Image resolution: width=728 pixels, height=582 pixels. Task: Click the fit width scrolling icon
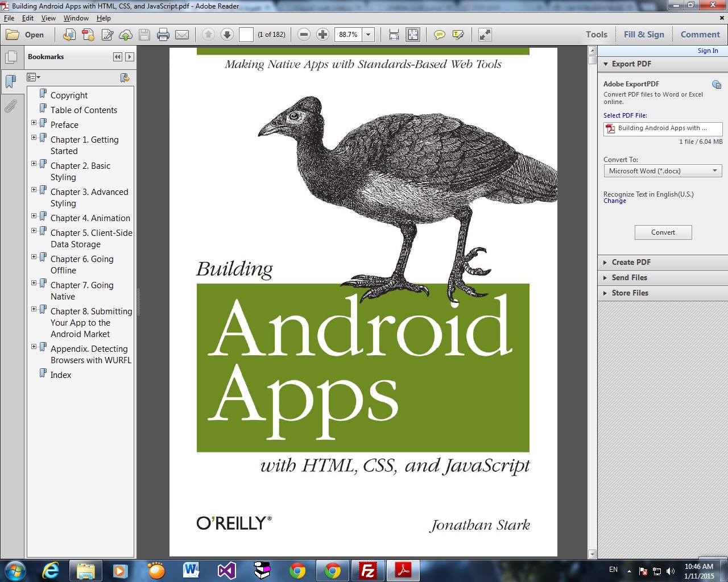394,35
